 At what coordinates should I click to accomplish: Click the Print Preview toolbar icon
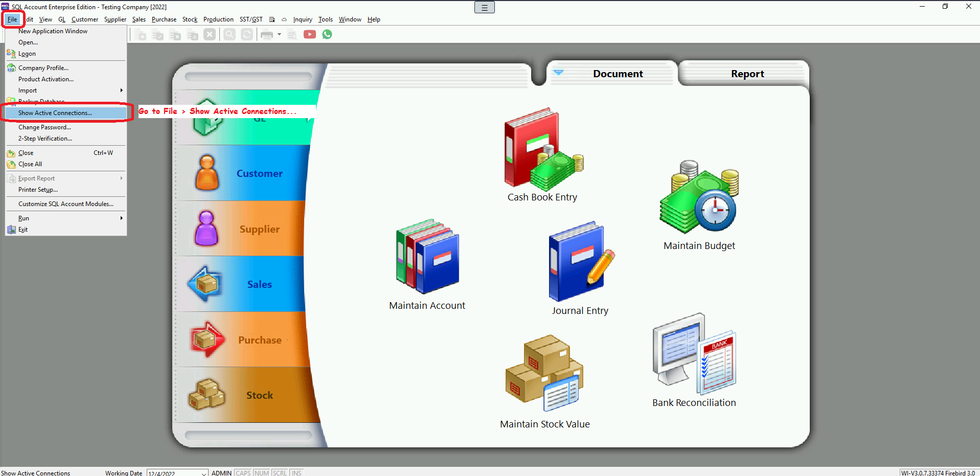click(x=292, y=35)
